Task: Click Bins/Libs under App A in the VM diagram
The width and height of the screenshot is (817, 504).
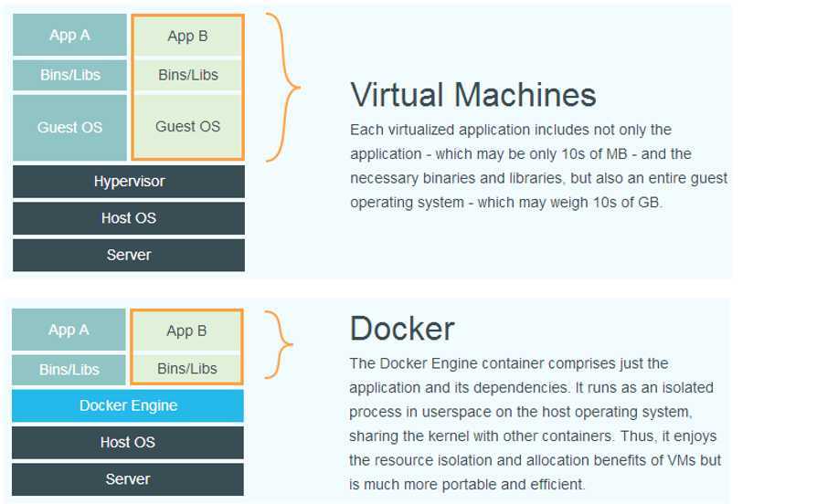Action: click(69, 75)
